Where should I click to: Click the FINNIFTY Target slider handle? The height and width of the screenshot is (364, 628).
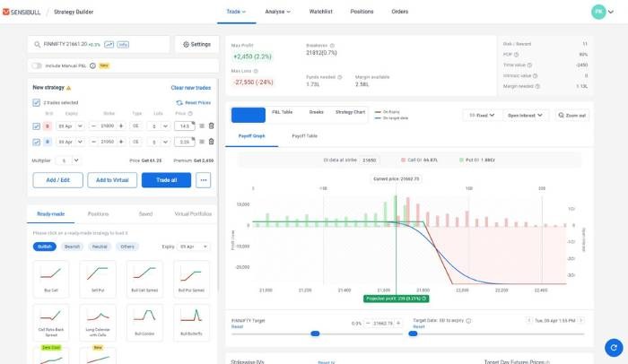(x=314, y=334)
